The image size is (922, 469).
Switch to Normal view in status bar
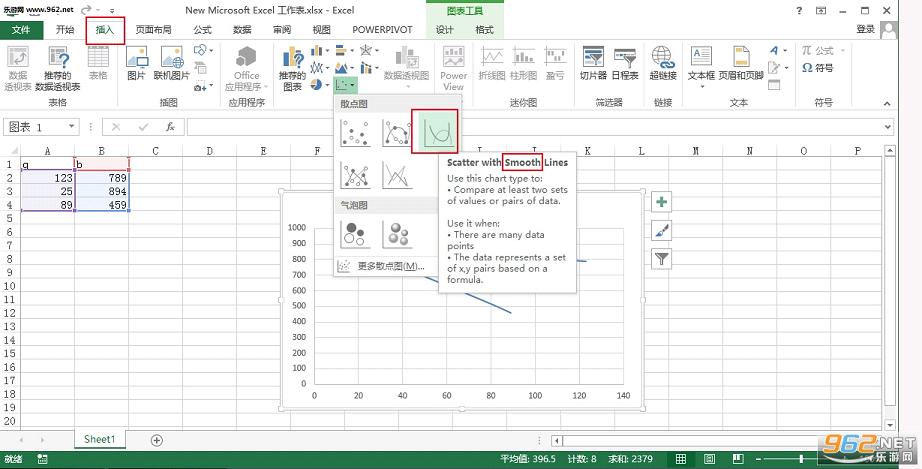tap(680, 459)
